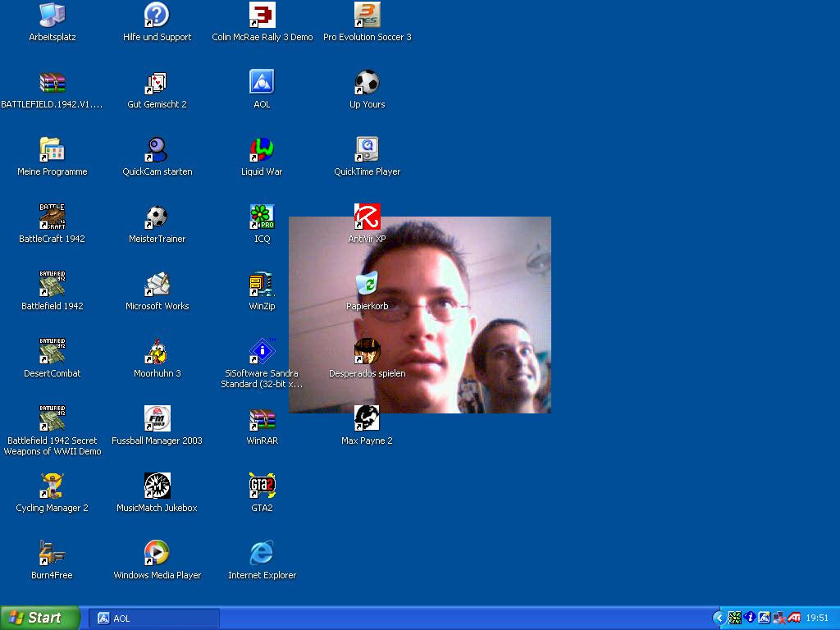Image resolution: width=840 pixels, height=630 pixels.
Task: Click the taskbar clock showing 19:51
Action: [817, 619]
